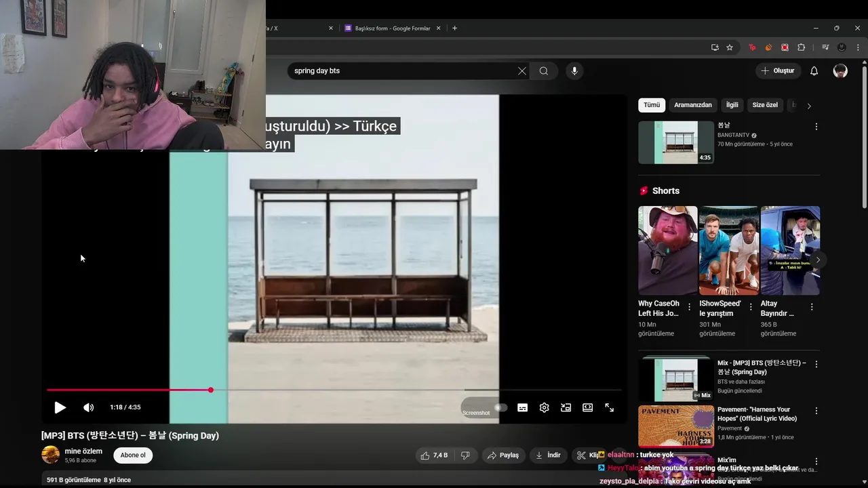This screenshot has height=488, width=868.
Task: Bookmark this page star icon
Action: coord(730,47)
